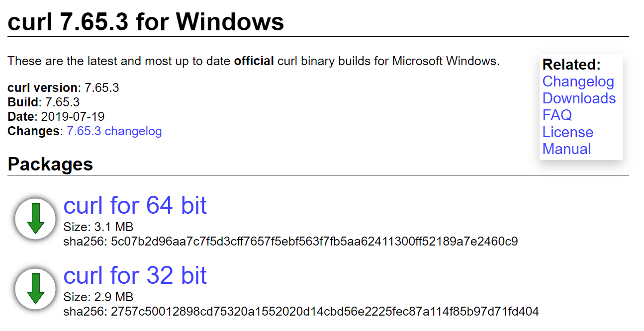Image resolution: width=644 pixels, height=331 pixels.
Task: Click the green download arrow for 32 bit
Action: pyautogui.click(x=36, y=288)
